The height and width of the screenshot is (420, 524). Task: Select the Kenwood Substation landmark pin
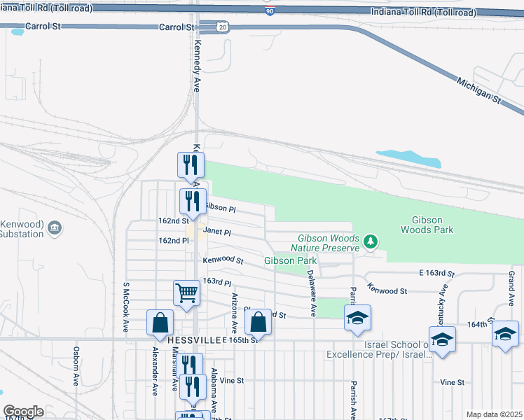[55, 228]
